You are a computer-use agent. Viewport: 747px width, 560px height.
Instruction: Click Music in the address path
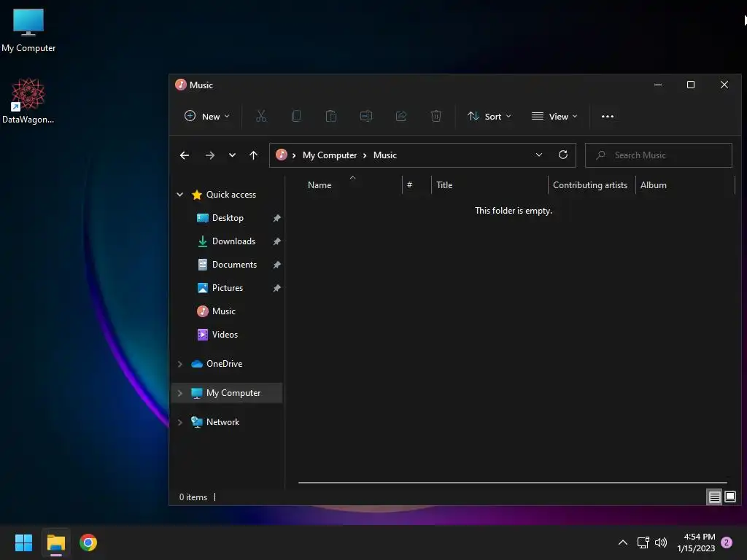point(385,155)
